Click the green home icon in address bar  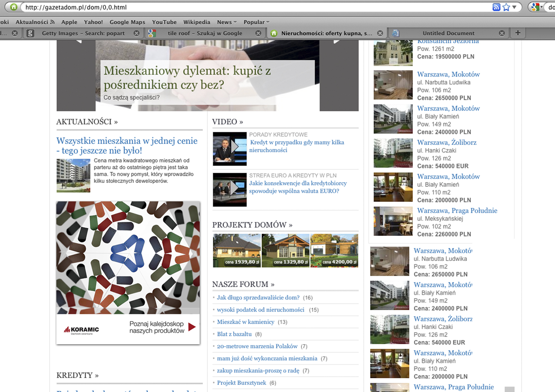click(14, 7)
